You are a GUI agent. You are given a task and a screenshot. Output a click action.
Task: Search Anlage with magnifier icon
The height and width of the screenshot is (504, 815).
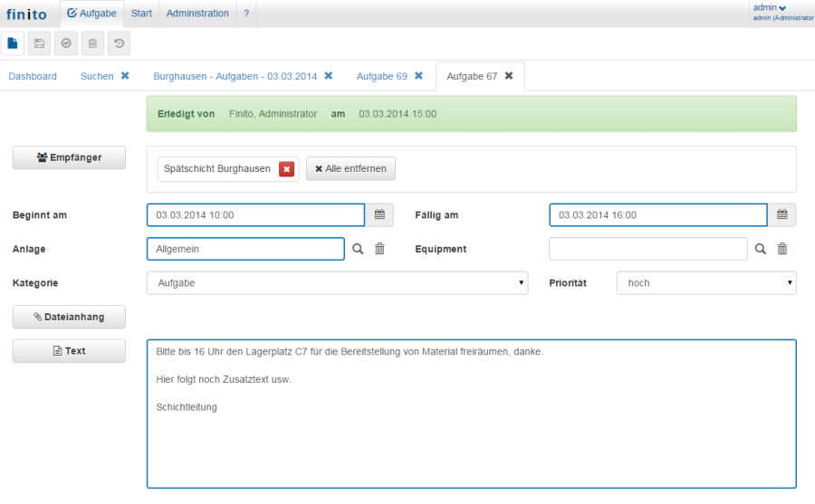(x=358, y=249)
